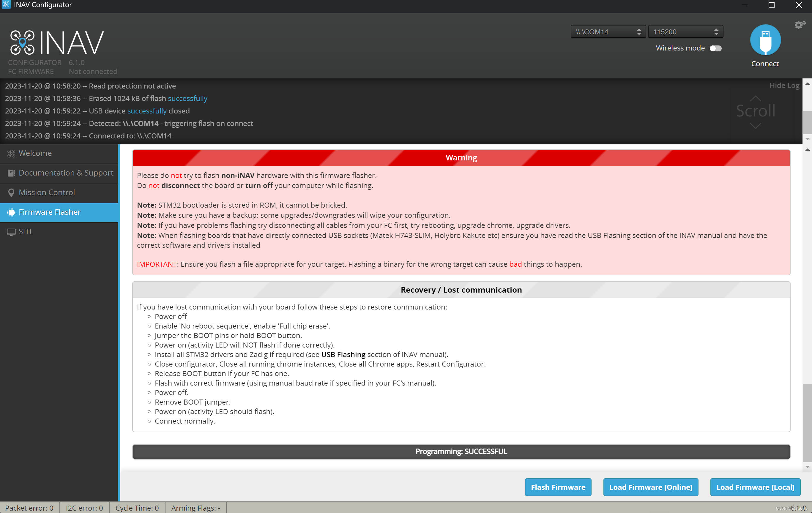Click the Welcome drone icon in sidebar
This screenshot has width=812, height=513.
(x=11, y=154)
